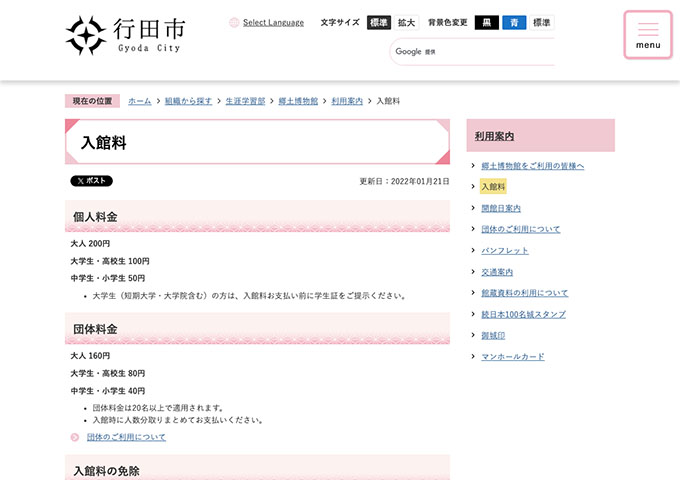Open 生涯学習部 breadcrumb link

[x=245, y=101]
